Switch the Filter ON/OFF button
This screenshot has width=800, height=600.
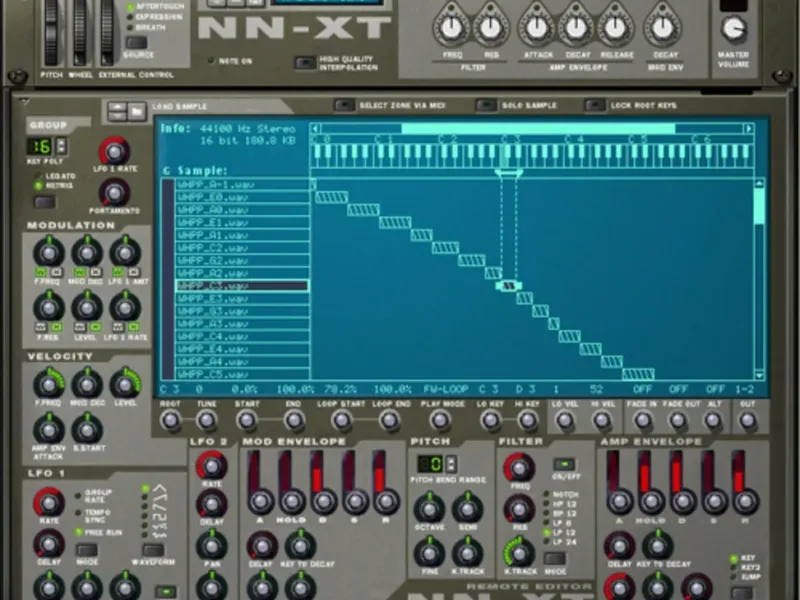(x=564, y=464)
